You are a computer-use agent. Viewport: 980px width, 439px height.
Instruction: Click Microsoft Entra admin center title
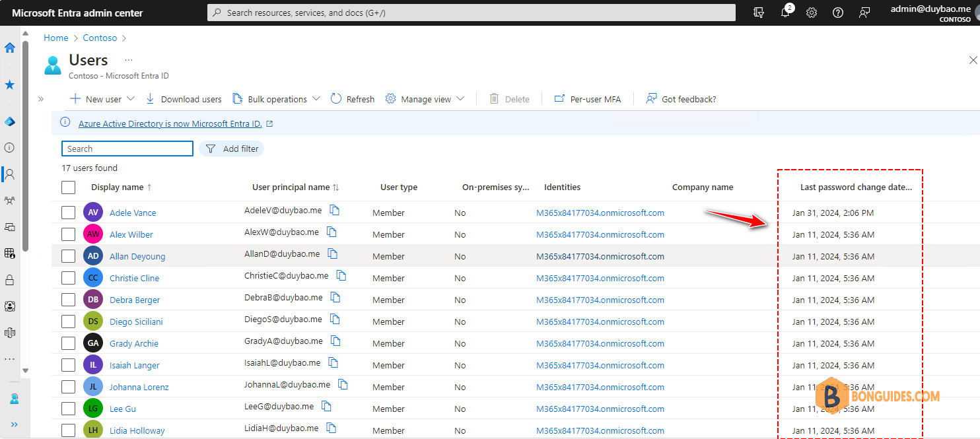tap(77, 13)
